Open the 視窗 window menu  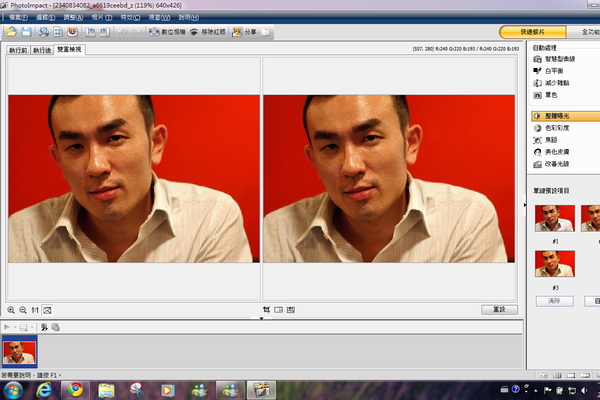tap(159, 18)
